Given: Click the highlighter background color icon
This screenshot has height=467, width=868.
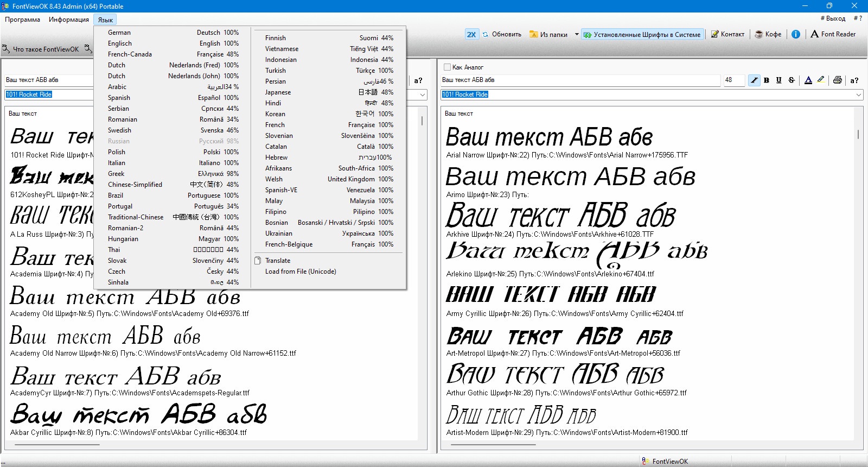Looking at the screenshot, I should tap(821, 80).
